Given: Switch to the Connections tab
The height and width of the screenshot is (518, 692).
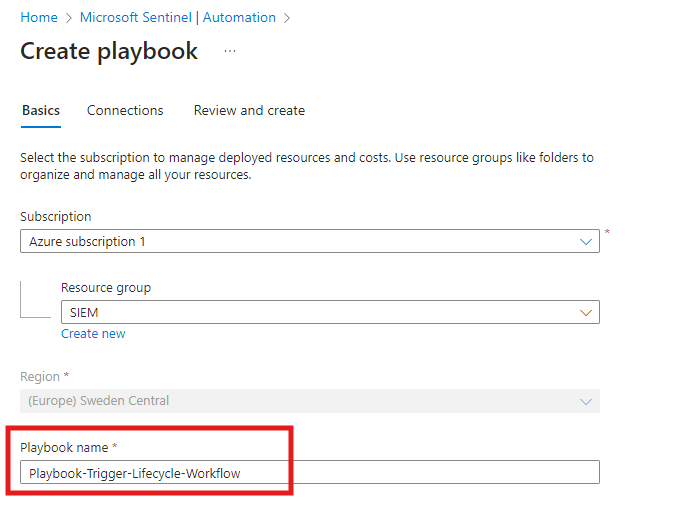Looking at the screenshot, I should (x=125, y=110).
